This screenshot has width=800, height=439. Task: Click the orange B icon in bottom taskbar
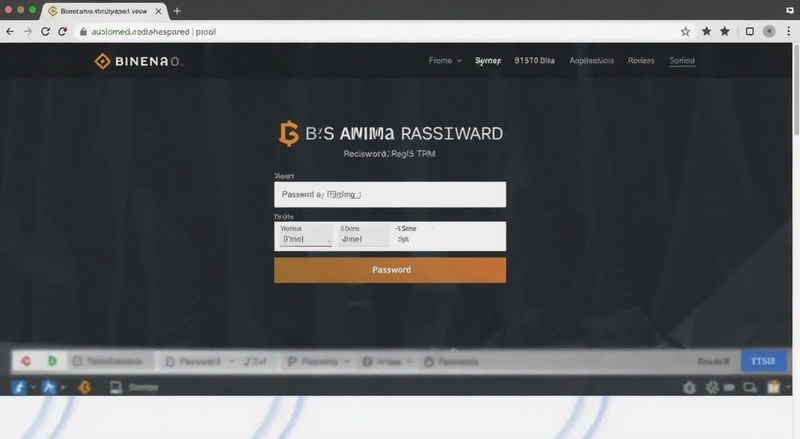(85, 387)
